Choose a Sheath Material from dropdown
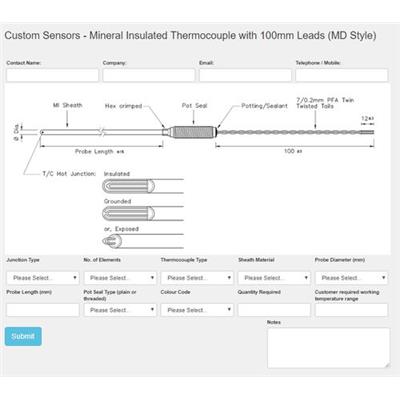This screenshot has height=400, width=400. coord(274,278)
